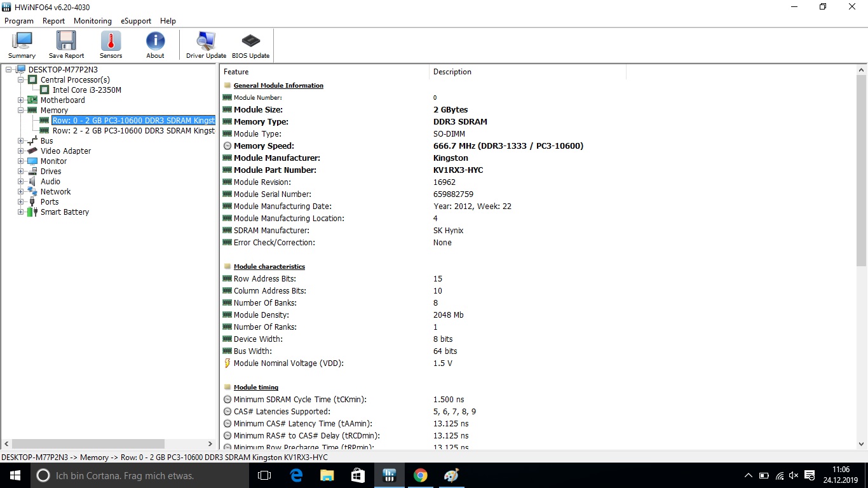Image resolution: width=868 pixels, height=488 pixels.
Task: Click details pane vertical scrollbar thumb
Action: (862, 170)
